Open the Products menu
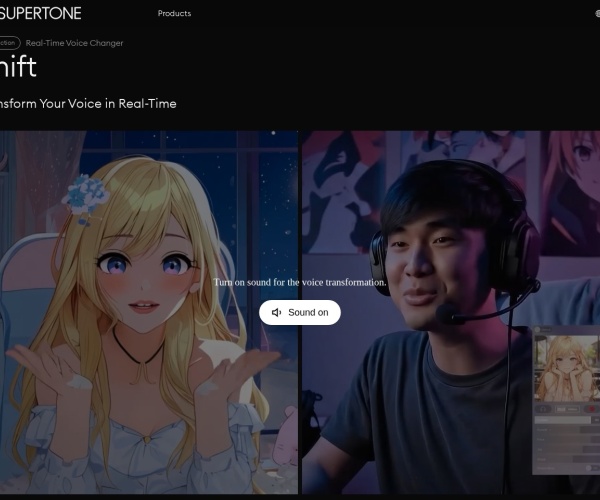Image resolution: width=600 pixels, height=500 pixels. [x=174, y=13]
